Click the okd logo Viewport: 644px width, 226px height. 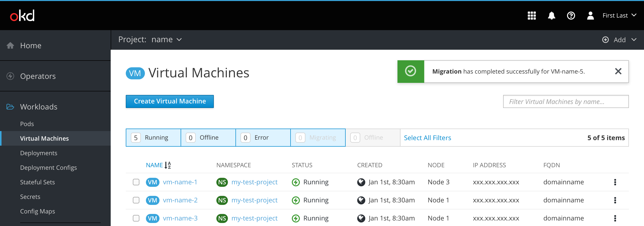point(22,16)
